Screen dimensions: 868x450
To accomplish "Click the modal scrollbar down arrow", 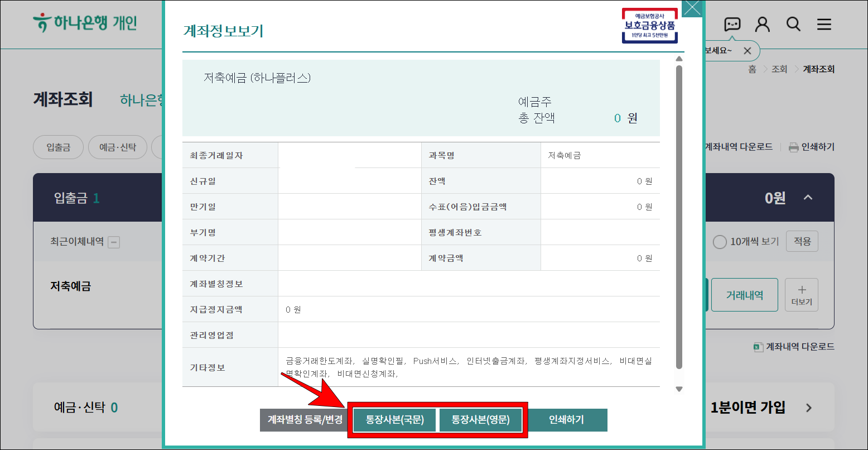I will (x=679, y=388).
